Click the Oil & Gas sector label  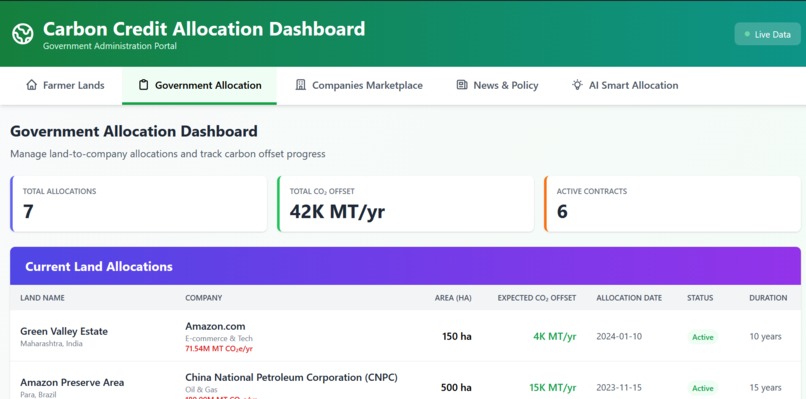tap(202, 390)
